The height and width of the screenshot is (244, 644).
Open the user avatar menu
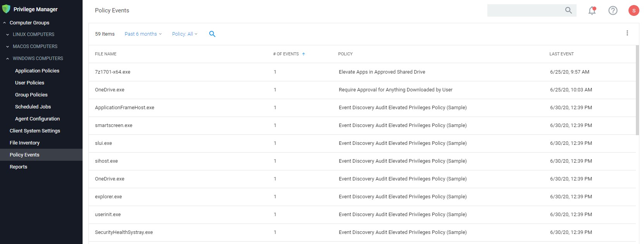pos(634,10)
